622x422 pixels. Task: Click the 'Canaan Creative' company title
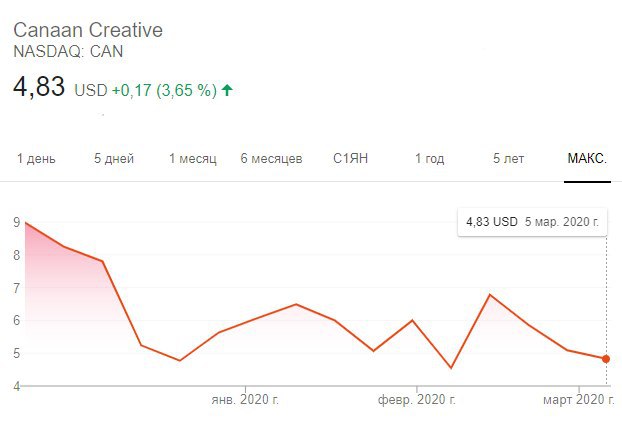tap(87, 31)
